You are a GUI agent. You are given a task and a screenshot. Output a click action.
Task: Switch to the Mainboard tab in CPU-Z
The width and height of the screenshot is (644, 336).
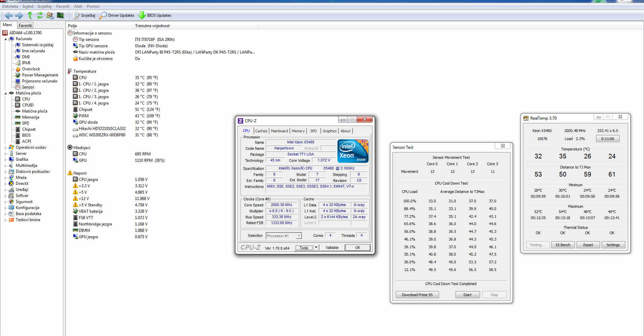pos(279,131)
